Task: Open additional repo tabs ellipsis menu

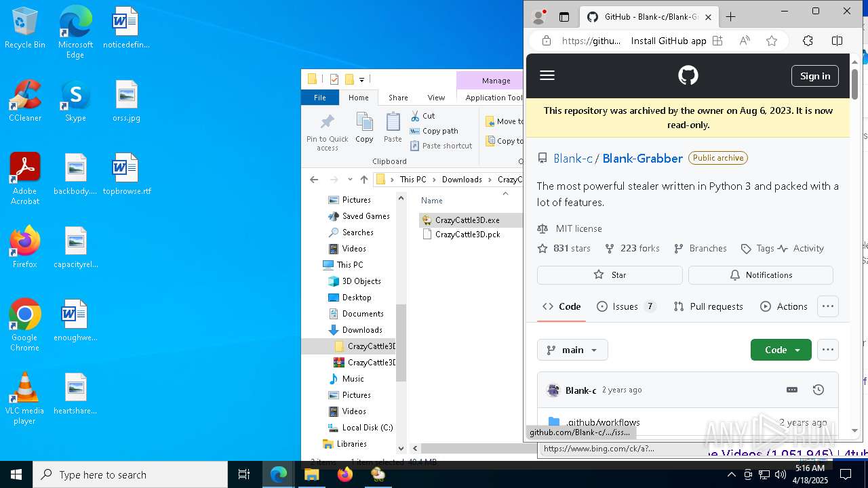Action: pyautogui.click(x=827, y=306)
